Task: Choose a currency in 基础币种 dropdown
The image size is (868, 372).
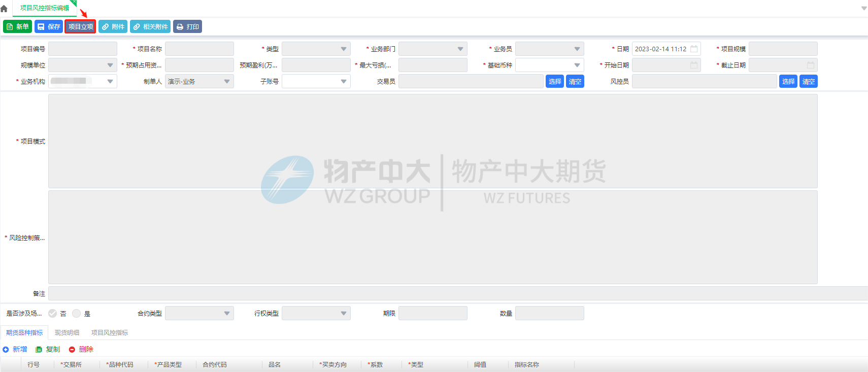Action: pyautogui.click(x=550, y=65)
